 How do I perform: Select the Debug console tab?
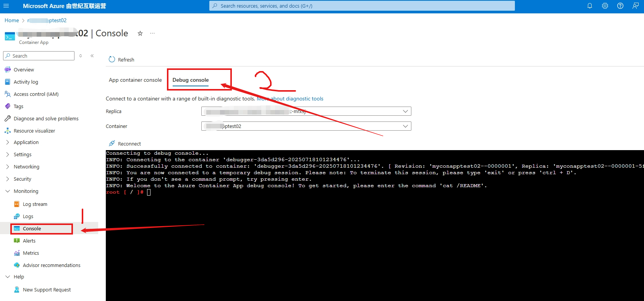[x=191, y=80]
